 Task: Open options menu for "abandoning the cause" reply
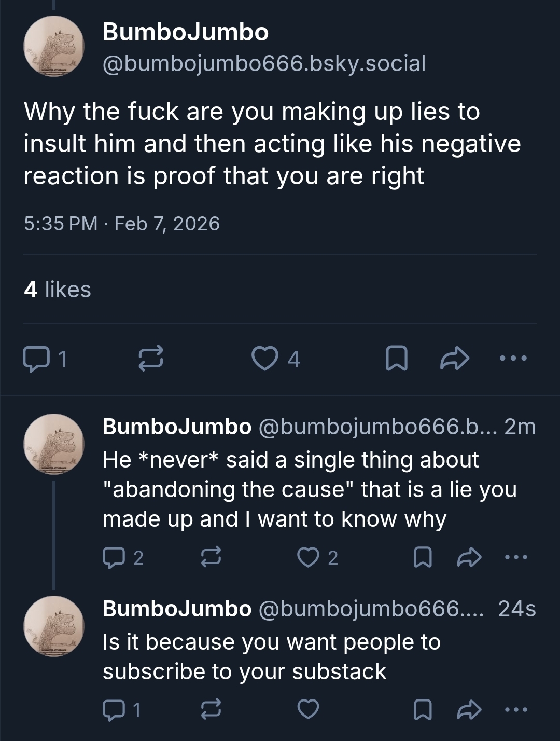(516, 557)
